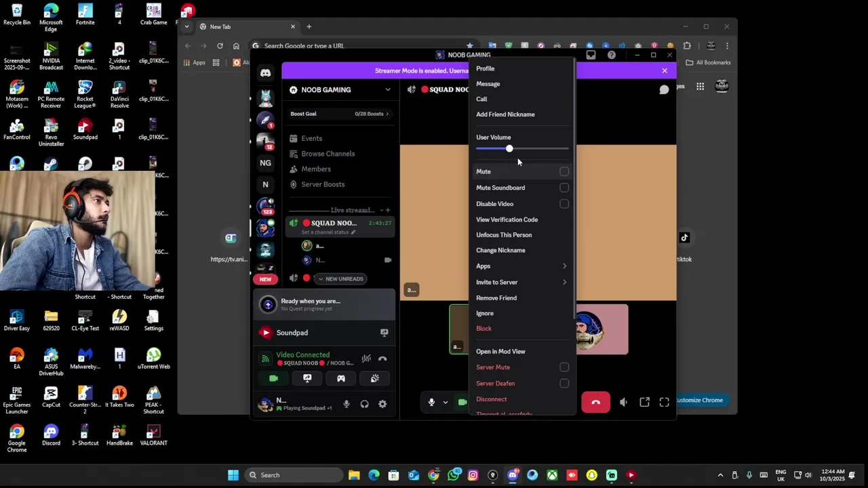Deafen with headphones icon in user panel
Image resolution: width=868 pixels, height=488 pixels.
point(365,404)
